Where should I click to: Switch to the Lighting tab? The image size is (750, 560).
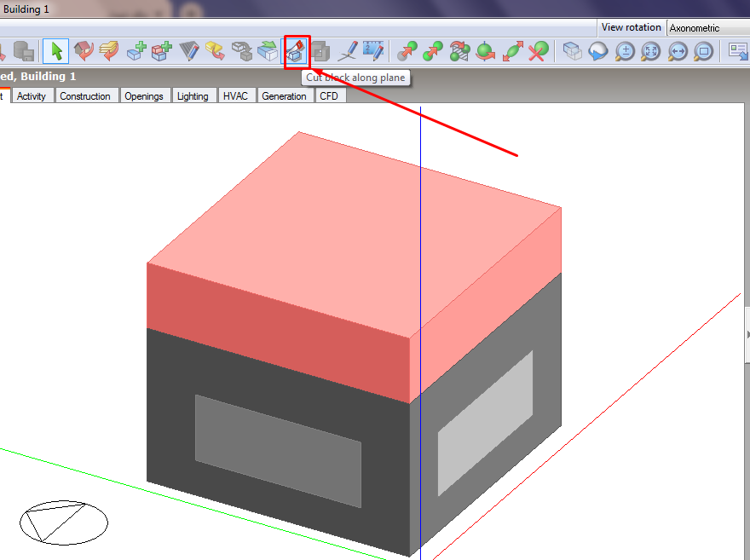[193, 96]
